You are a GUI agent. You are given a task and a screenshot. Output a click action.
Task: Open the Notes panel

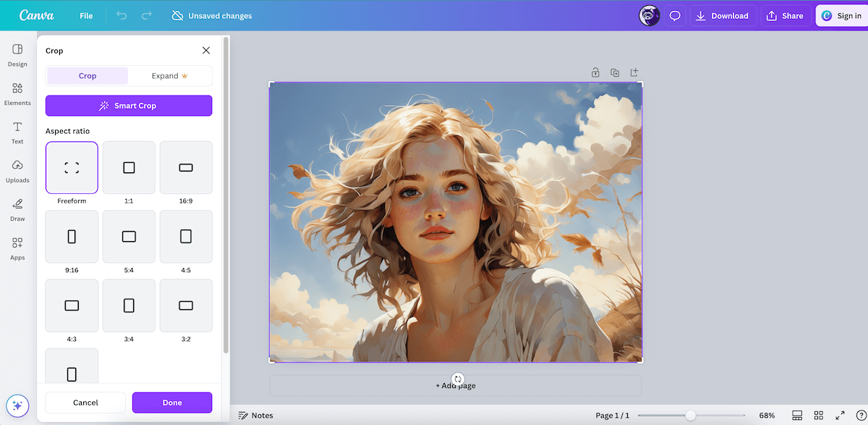257,415
